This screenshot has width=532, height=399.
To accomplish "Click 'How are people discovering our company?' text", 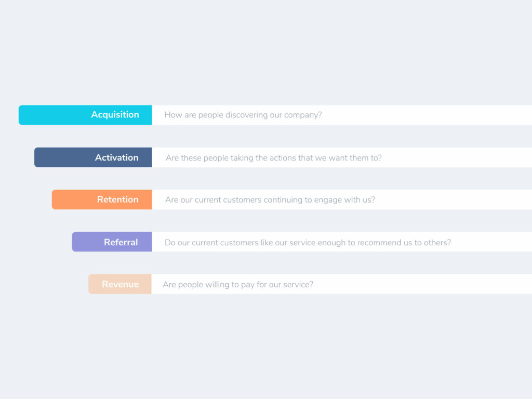I will 243,115.
